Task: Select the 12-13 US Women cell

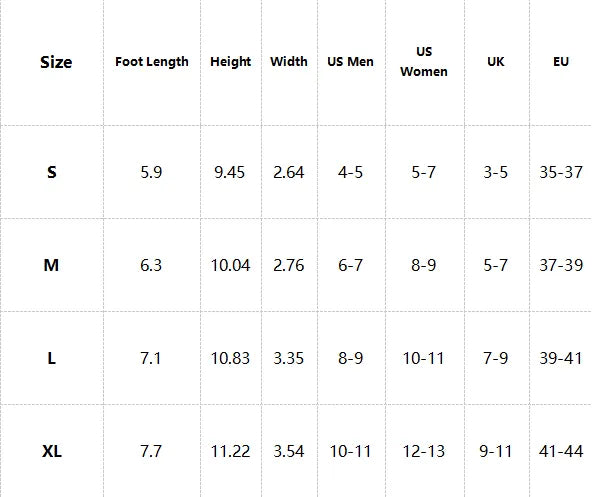Action: pyautogui.click(x=424, y=451)
